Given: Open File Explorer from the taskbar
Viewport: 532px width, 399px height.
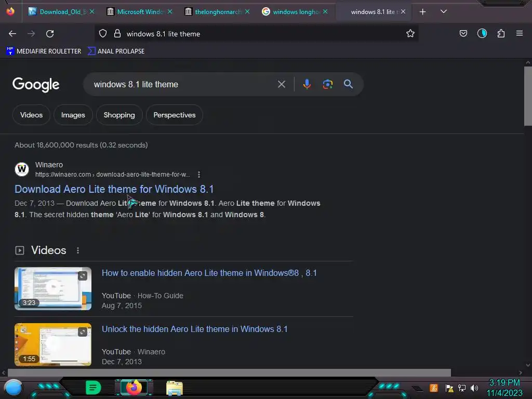Looking at the screenshot, I should (x=175, y=388).
